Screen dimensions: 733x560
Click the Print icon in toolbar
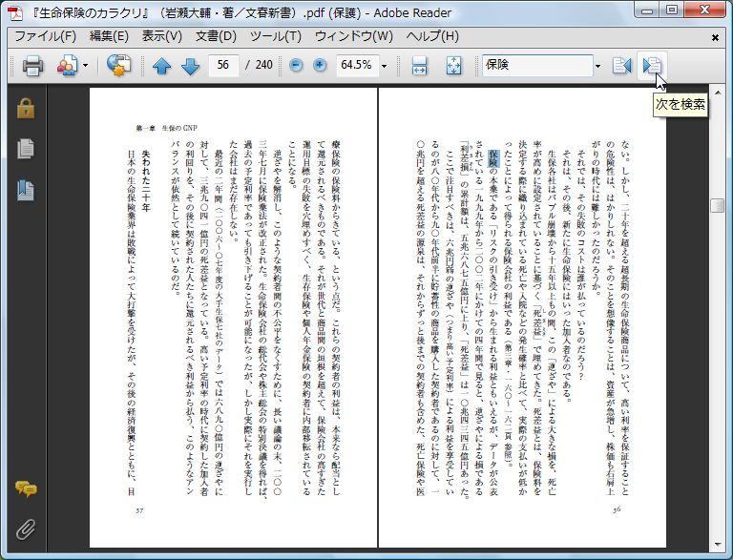[32, 66]
